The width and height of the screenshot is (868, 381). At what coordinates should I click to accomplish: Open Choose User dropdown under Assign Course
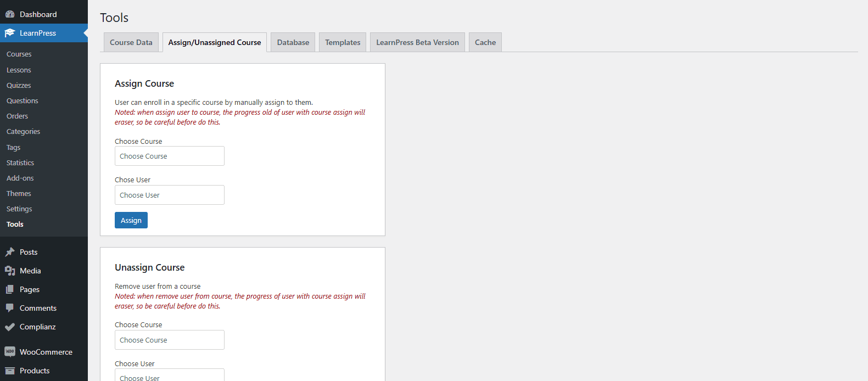click(169, 195)
